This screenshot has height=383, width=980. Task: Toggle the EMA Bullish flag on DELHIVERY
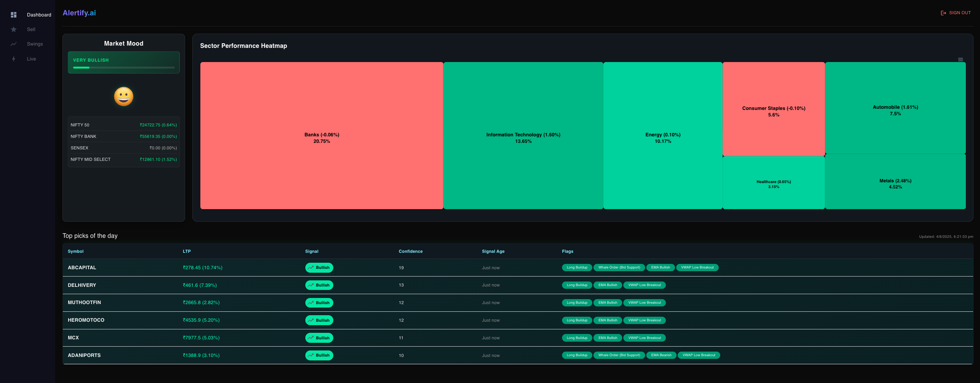(x=608, y=285)
